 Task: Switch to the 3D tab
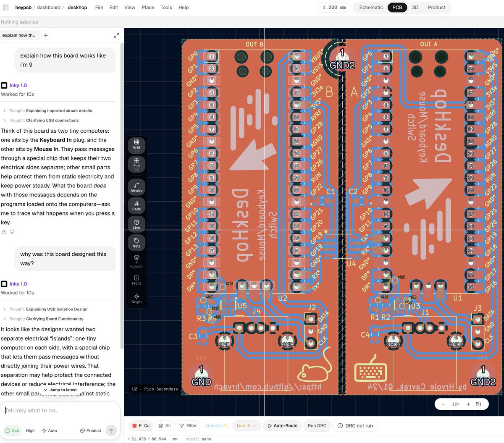click(x=415, y=8)
